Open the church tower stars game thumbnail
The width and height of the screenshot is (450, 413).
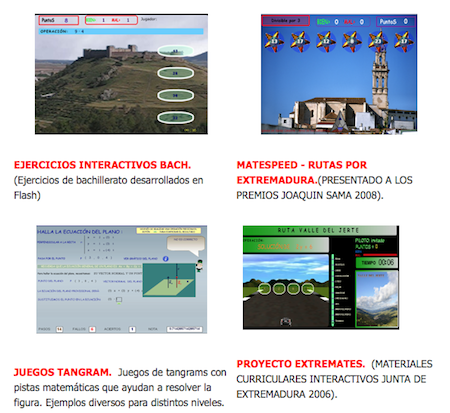click(339, 74)
